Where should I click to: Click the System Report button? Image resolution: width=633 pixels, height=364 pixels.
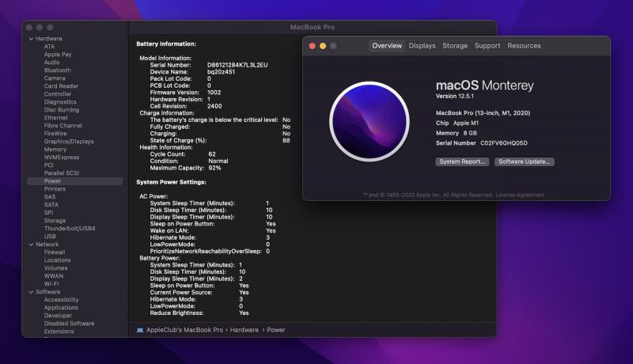tap(462, 161)
